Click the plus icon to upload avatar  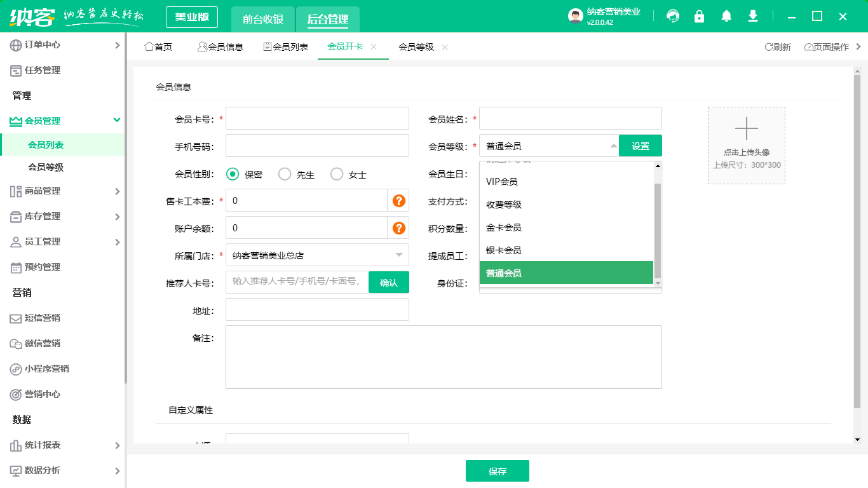click(746, 129)
